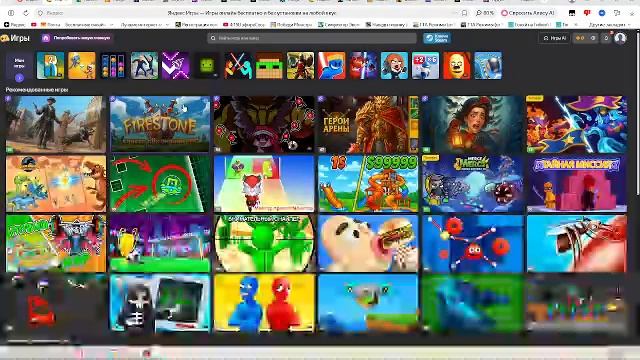The height and width of the screenshot is (360, 640).
Task: Open the dinosaurs merge game tile
Action: (56, 184)
